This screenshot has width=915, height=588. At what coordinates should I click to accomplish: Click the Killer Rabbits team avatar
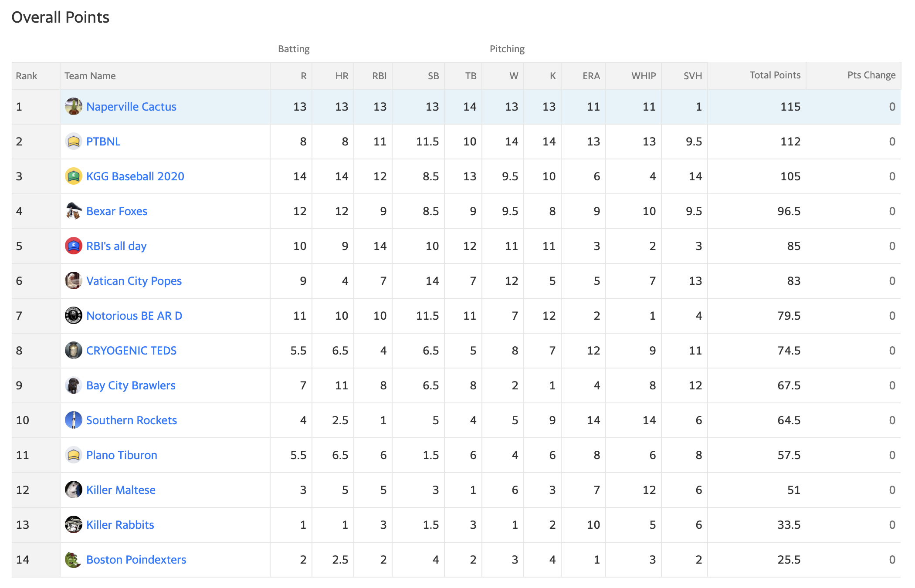coord(74,525)
